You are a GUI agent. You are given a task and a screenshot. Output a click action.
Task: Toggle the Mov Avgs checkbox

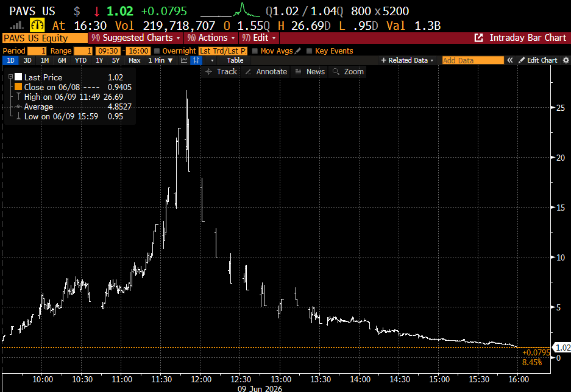[255, 51]
